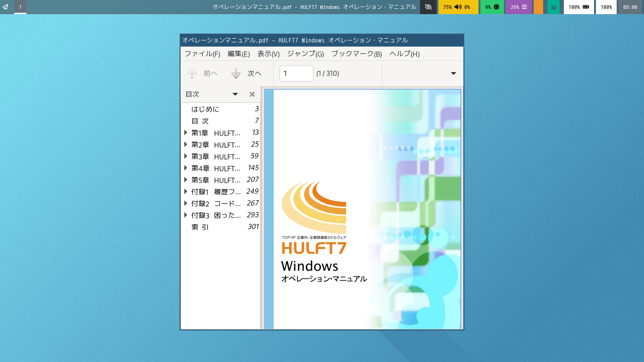Viewport: 644px width, 362px height.
Task: Click the PDF cover page in the viewer
Action: coord(363,209)
